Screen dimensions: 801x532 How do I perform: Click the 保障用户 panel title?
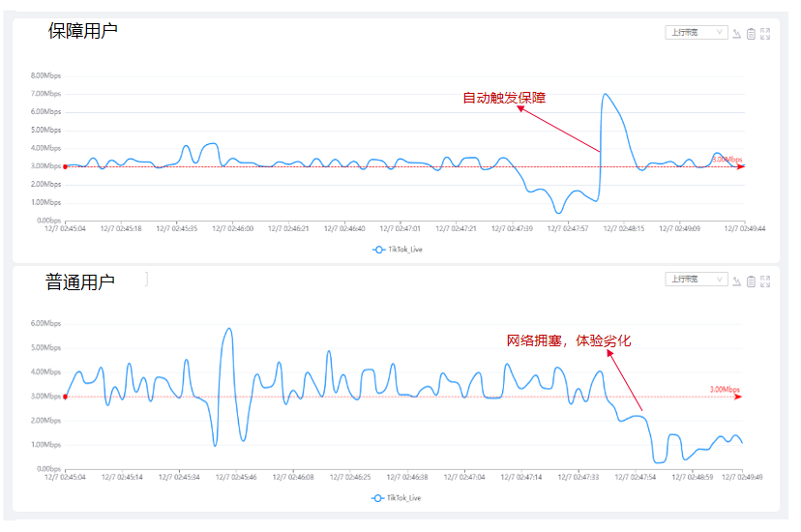(83, 31)
